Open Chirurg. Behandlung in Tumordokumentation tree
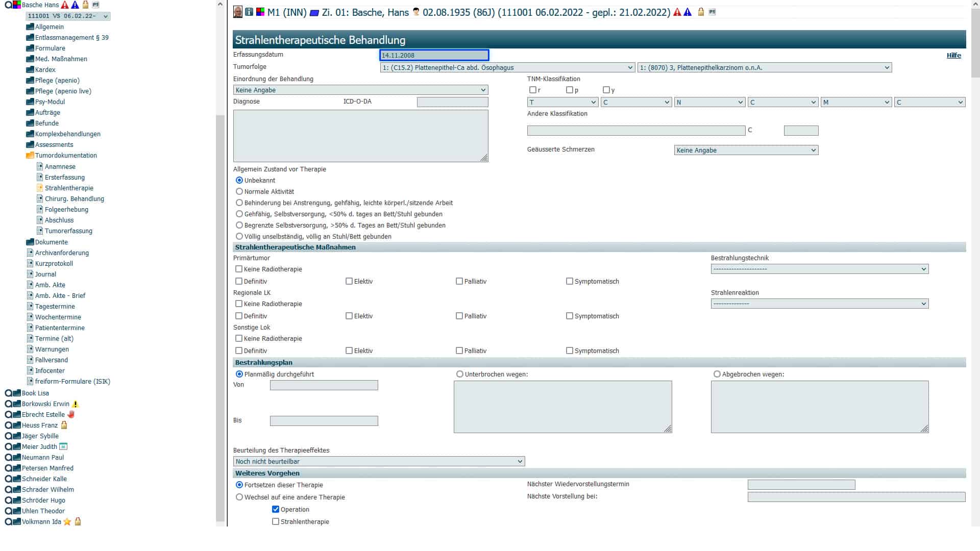 pos(74,199)
